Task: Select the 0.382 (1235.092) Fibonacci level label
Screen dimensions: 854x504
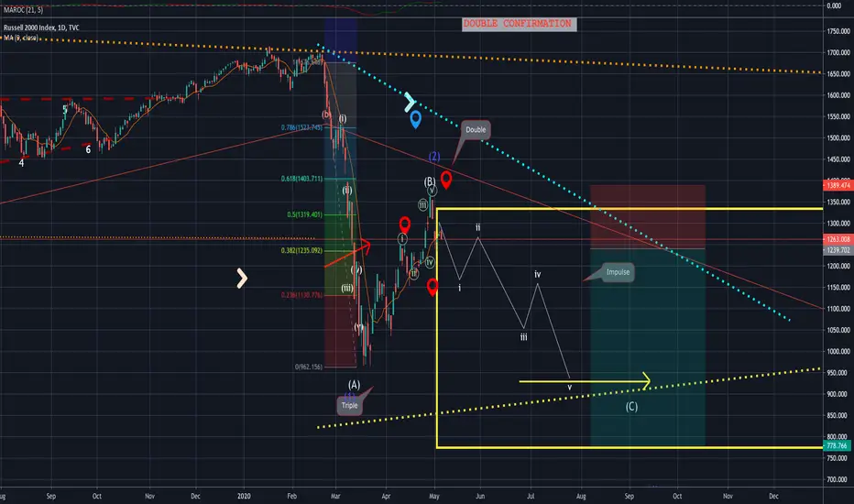Action: click(x=301, y=251)
